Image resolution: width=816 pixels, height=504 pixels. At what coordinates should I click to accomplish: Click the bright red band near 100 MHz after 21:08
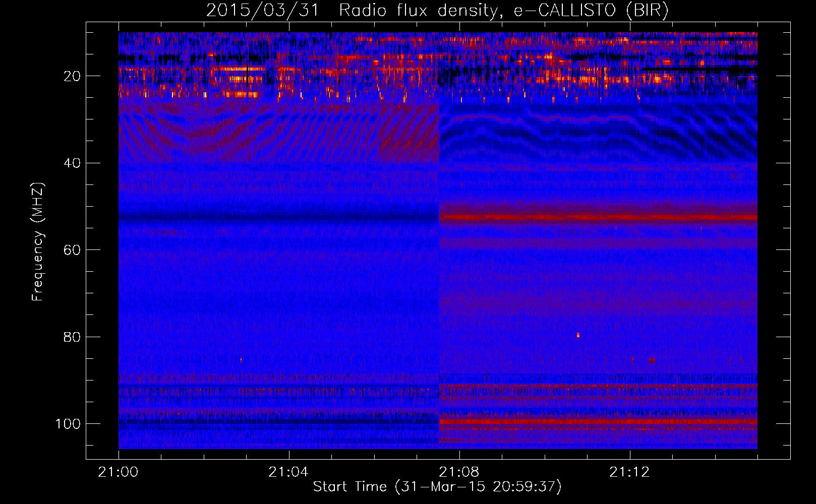pyautogui.click(x=598, y=421)
